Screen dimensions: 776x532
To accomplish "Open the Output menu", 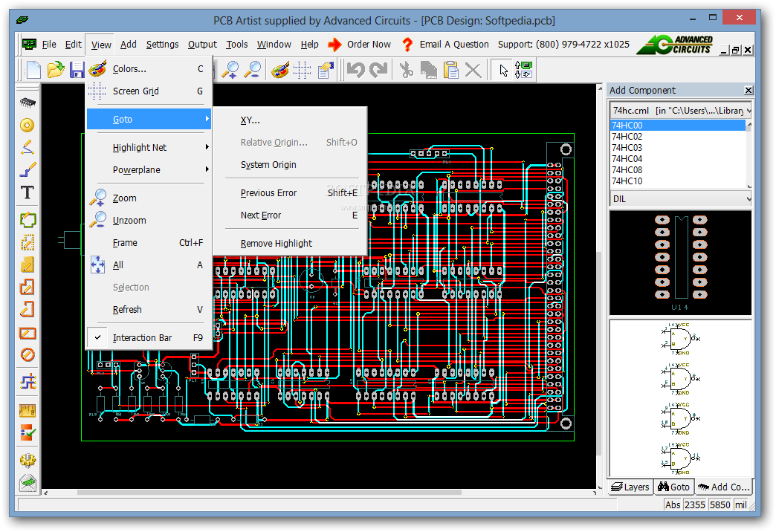I will pos(202,45).
